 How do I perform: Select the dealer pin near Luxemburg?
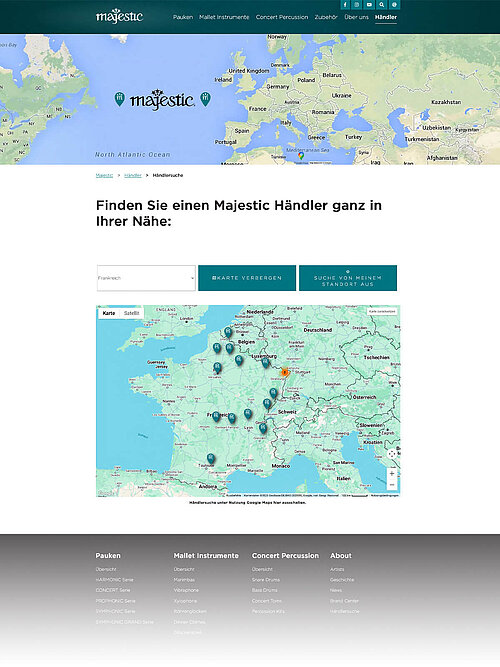[266, 362]
